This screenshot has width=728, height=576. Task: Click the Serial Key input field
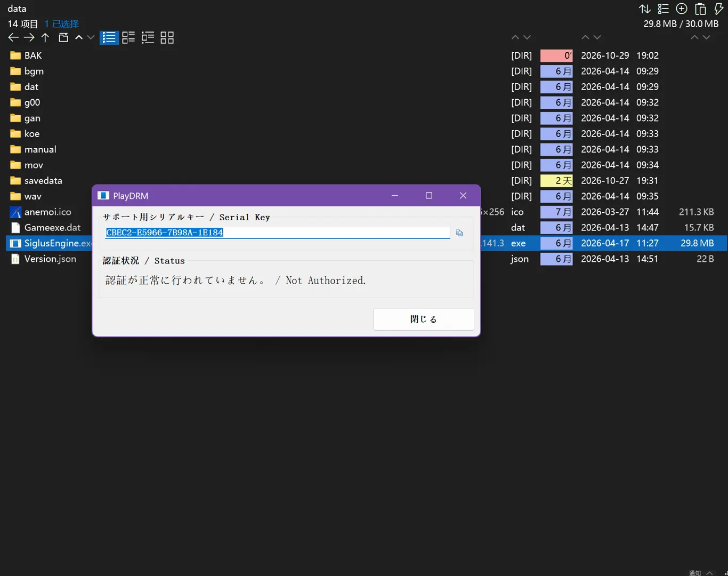[x=278, y=233]
